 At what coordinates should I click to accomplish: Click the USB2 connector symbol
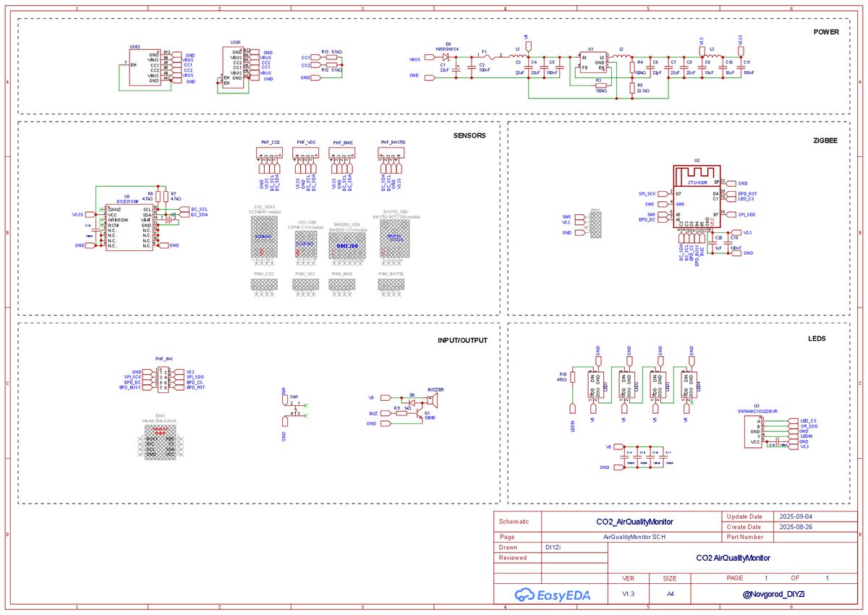[145, 68]
